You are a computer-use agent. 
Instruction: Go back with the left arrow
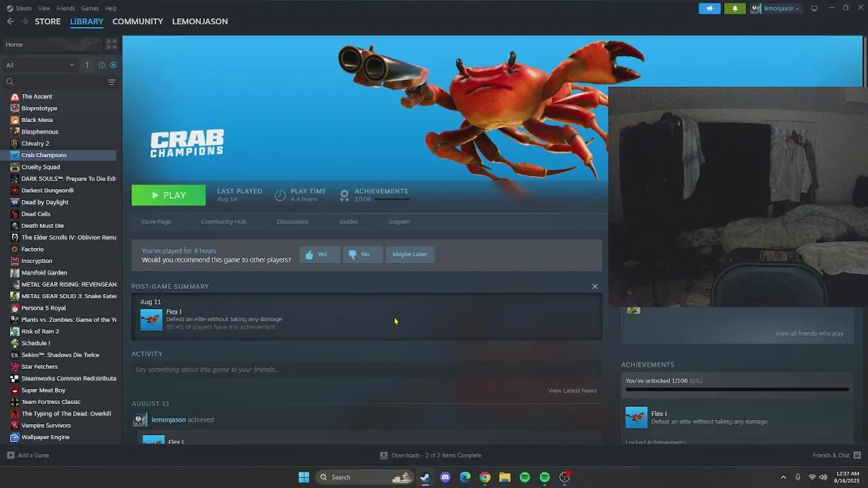[10, 21]
